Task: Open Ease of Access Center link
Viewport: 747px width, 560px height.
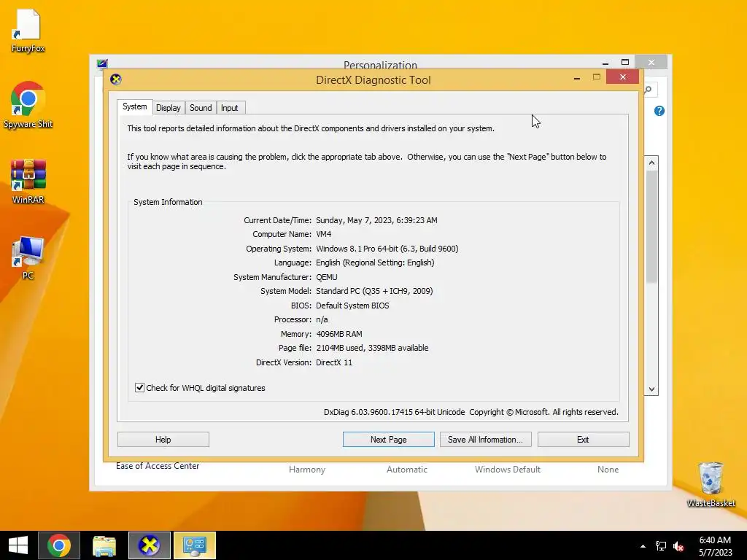Action: [x=158, y=466]
